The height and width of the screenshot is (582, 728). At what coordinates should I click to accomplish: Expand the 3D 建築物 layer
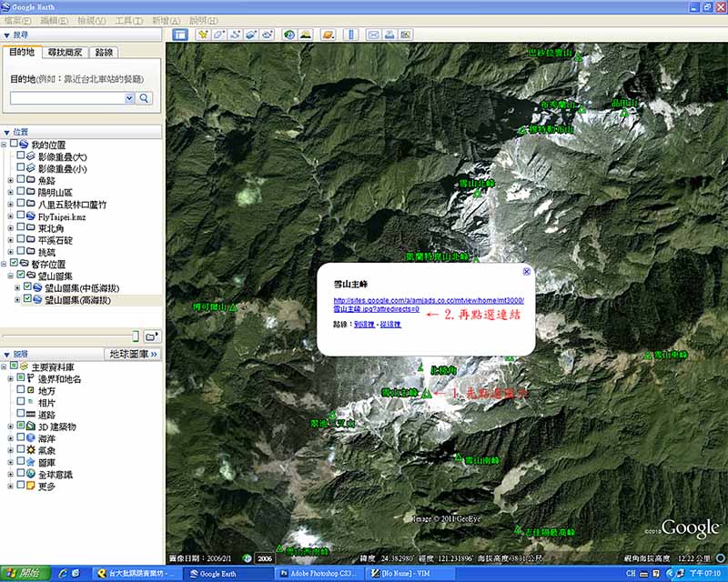(10, 426)
